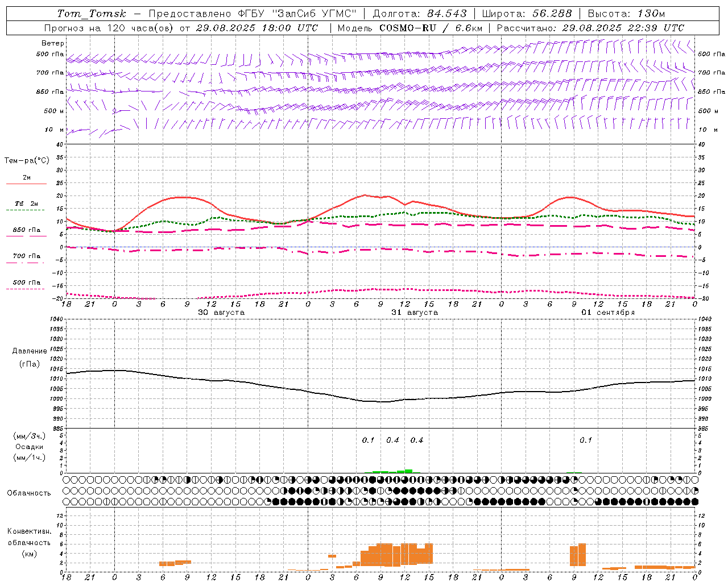Viewport: 728px width, 582px height.
Task: Click the forecast start time 29.08.2025 18:00 UTC
Action: tap(257, 28)
